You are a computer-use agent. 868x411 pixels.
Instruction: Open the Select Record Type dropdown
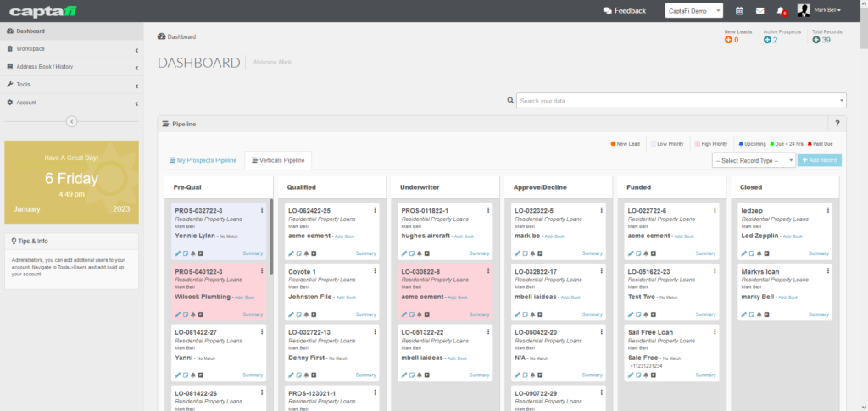754,160
